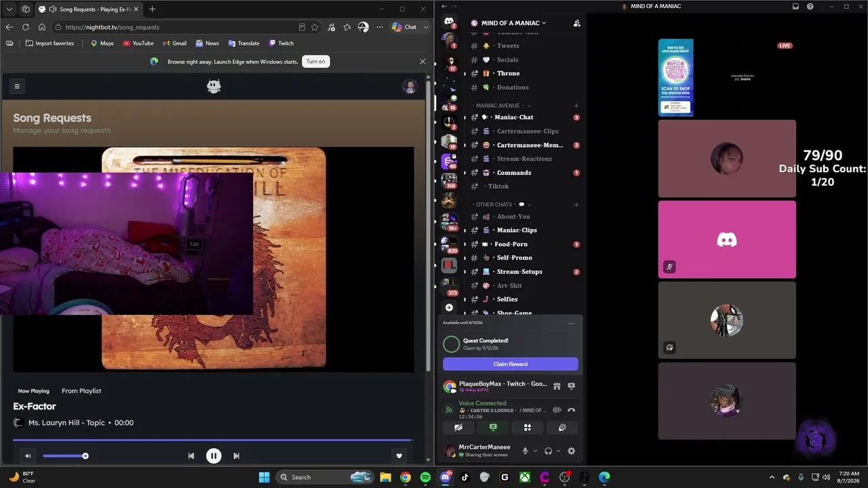Screen dimensions: 868x488
Task: Open the Stream-Setups channel
Action: [526, 272]
